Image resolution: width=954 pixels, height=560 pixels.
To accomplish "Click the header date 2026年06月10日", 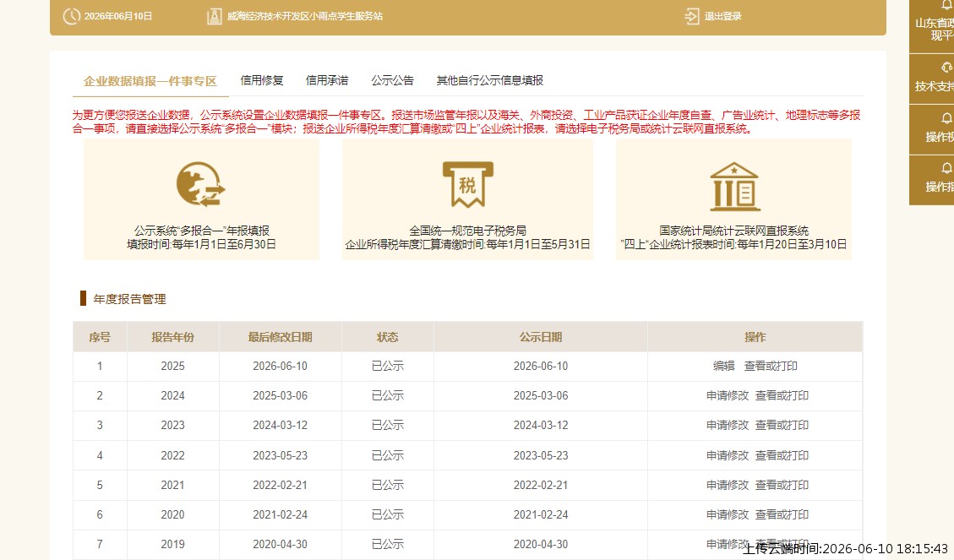I will point(118,16).
